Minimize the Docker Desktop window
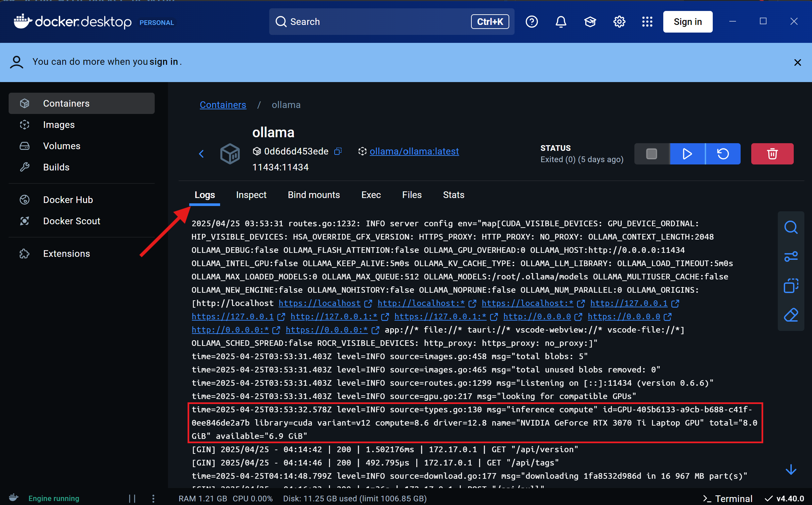Image resolution: width=812 pixels, height=505 pixels. click(x=733, y=21)
